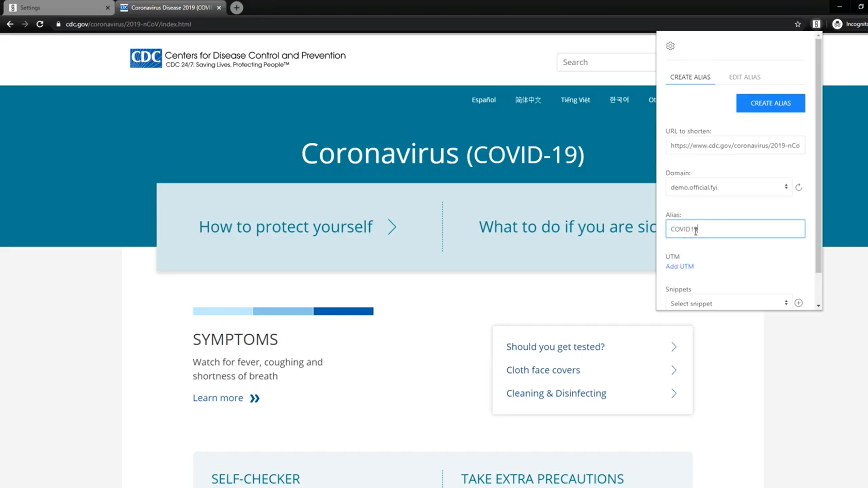Click TAKE EXTRA PRECAUTIONS heading
The image size is (868, 488).
[x=542, y=479]
